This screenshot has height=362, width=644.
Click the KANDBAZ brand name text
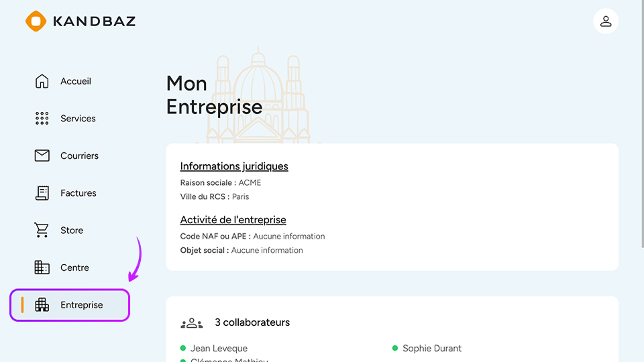94,21
